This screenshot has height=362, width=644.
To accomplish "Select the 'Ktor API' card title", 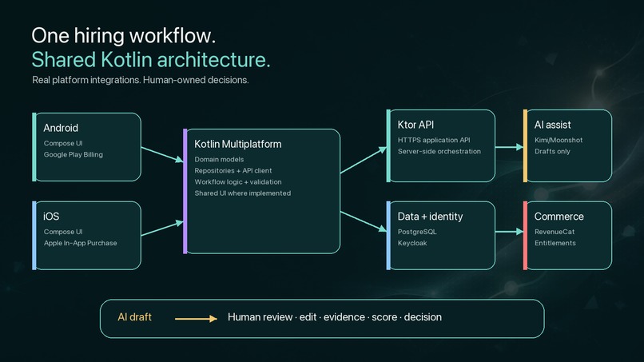I will point(415,125).
